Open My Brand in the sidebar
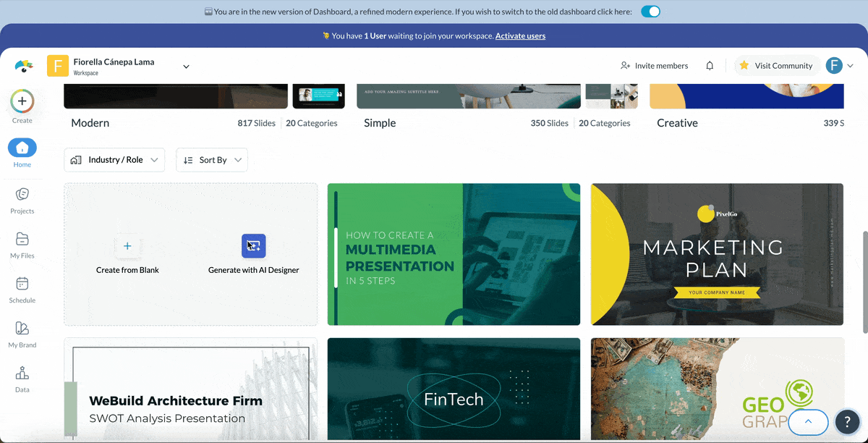 [22, 329]
